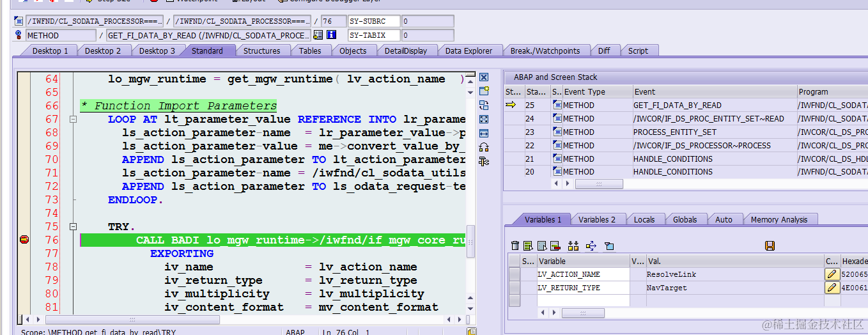The height and width of the screenshot is (335, 868).
Task: Open the Auto variables tab
Action: (724, 219)
